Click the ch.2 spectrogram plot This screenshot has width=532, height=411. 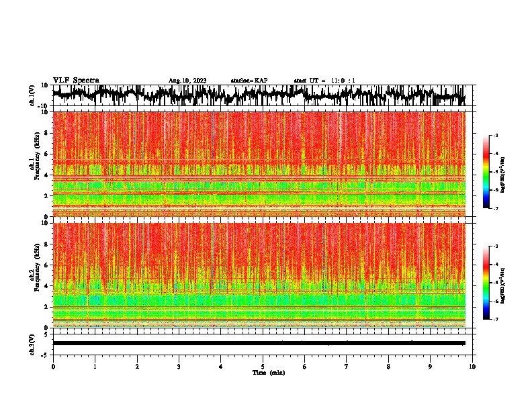[x=259, y=275]
